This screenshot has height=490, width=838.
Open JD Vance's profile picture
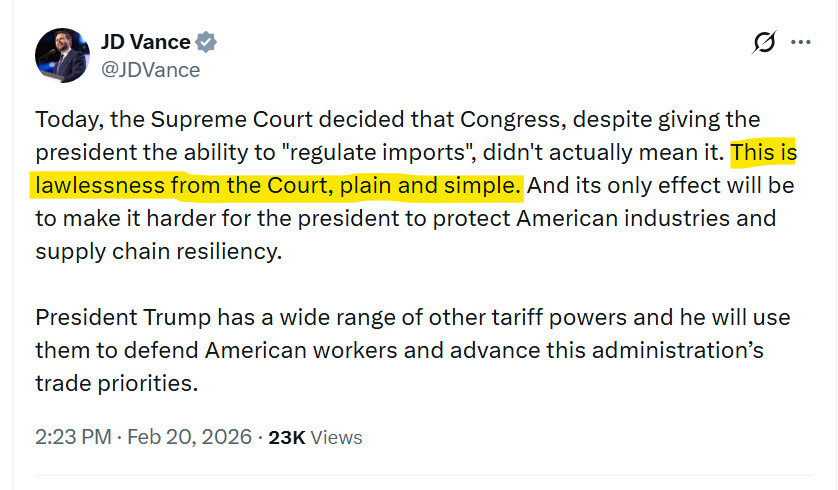[62, 56]
